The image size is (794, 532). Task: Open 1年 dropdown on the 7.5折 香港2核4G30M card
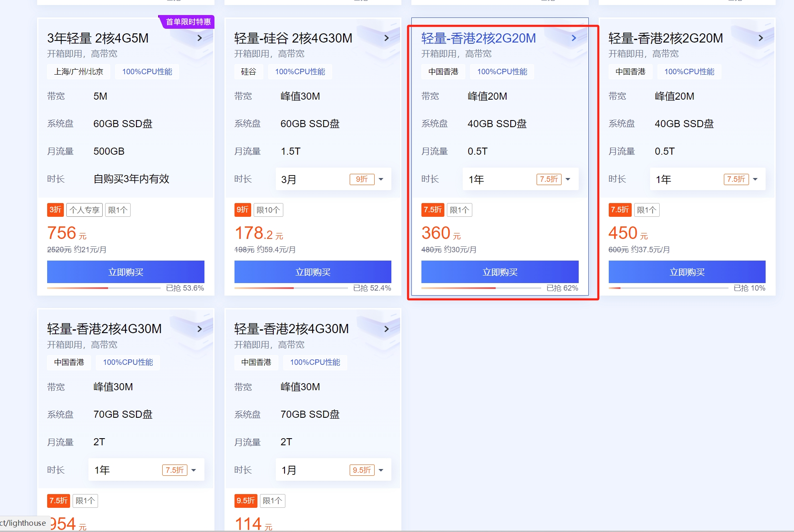tap(146, 470)
